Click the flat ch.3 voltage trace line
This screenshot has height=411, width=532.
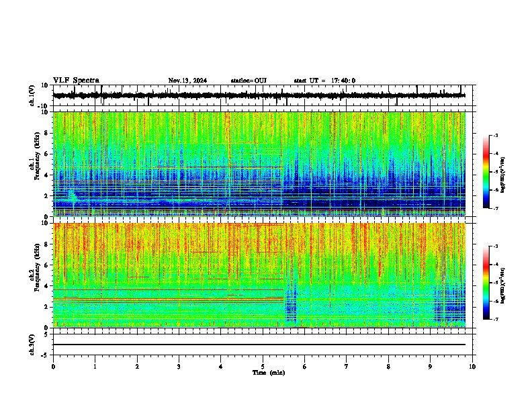[x=259, y=345]
